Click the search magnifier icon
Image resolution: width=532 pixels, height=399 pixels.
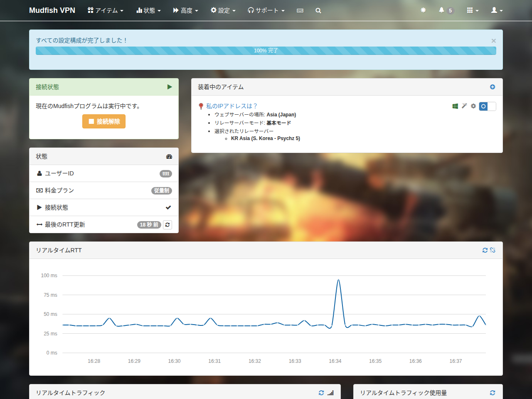(x=318, y=10)
